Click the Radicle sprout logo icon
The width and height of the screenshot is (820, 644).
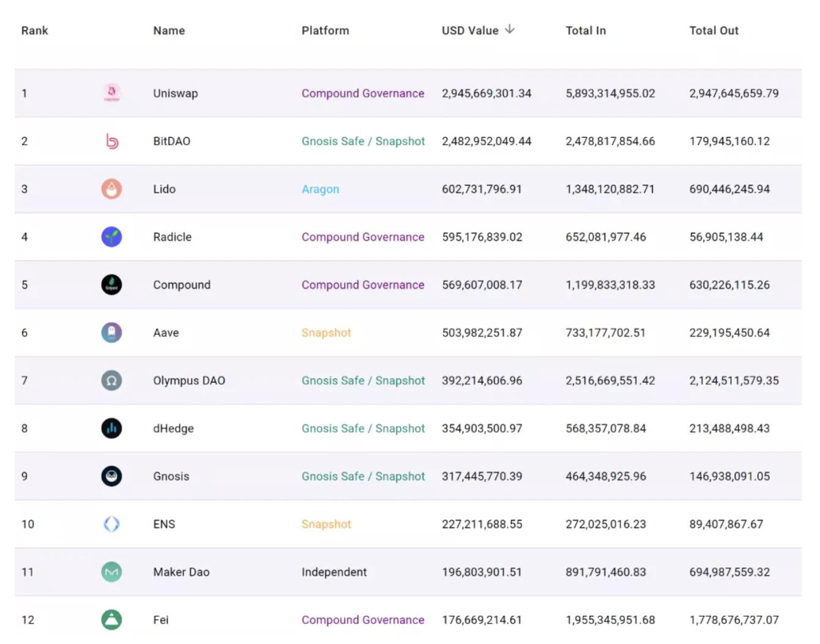(111, 237)
